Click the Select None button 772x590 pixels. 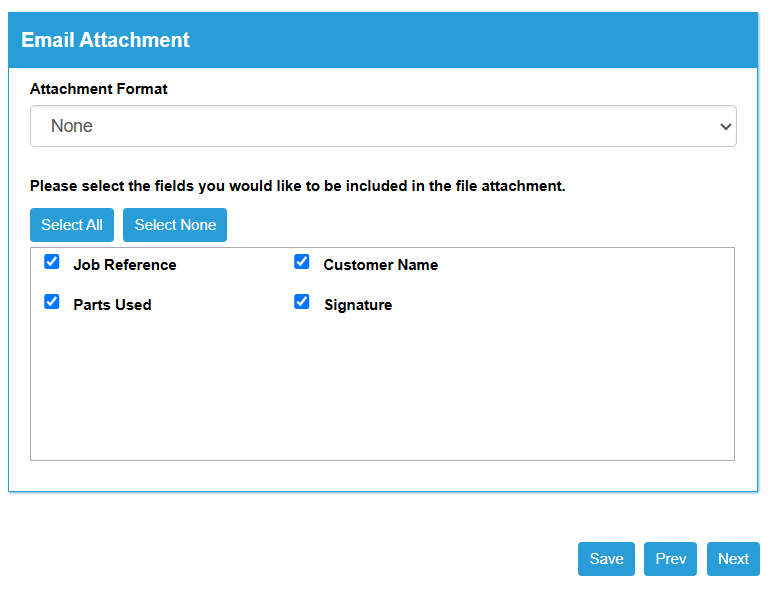pos(175,225)
